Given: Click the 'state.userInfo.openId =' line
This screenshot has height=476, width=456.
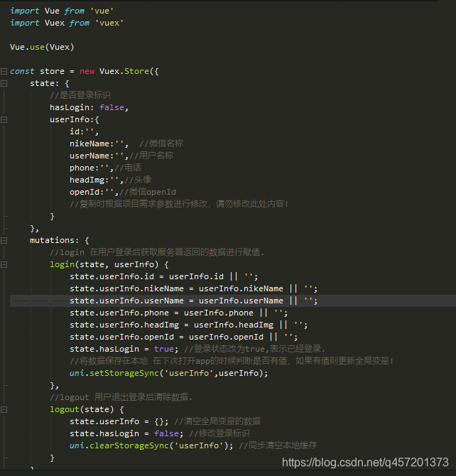Looking at the screenshot, I should click(x=184, y=337).
